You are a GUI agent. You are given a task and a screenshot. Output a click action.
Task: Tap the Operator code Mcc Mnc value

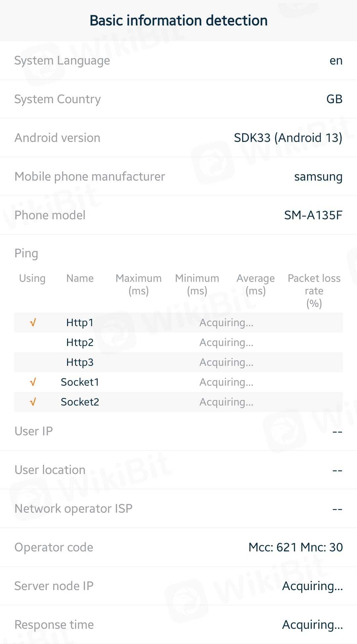296,547
